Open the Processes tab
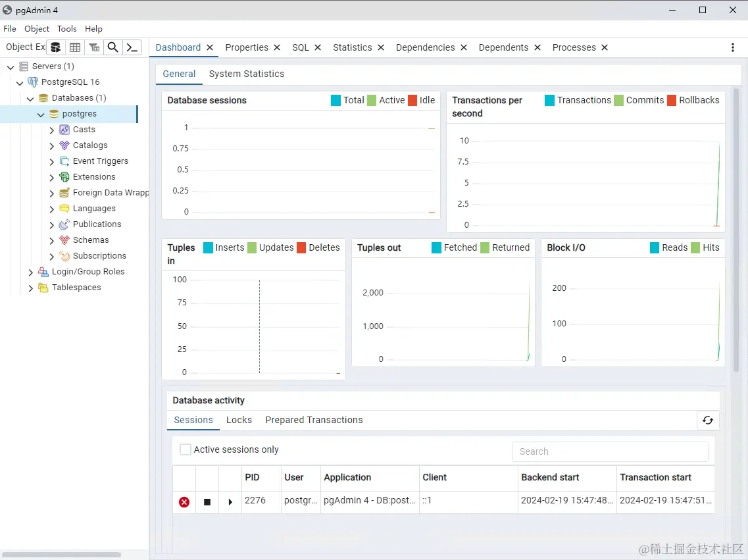The height and width of the screenshot is (560, 748). (x=574, y=47)
